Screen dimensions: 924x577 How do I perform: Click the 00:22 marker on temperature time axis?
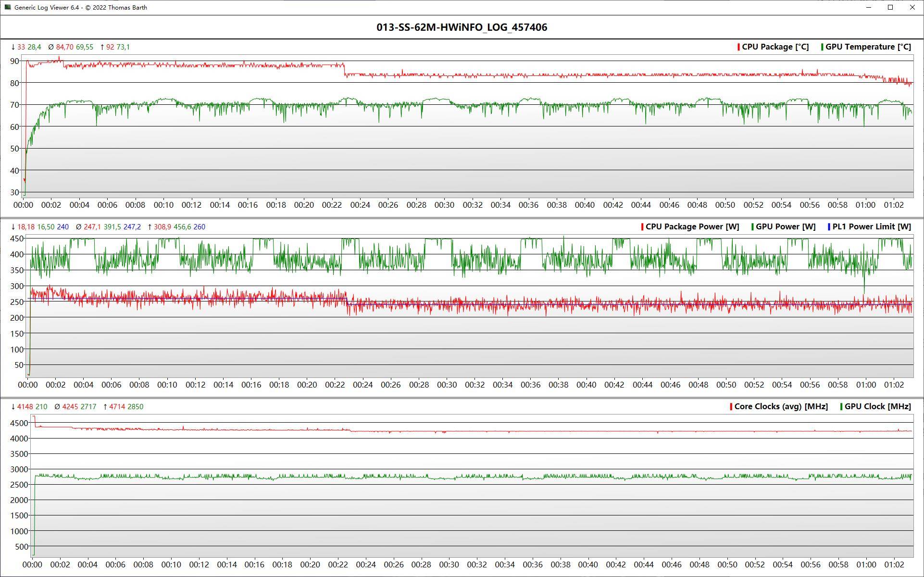(x=332, y=205)
